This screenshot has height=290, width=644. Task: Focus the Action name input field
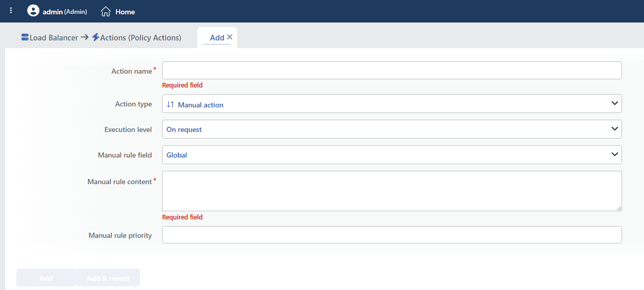point(392,71)
